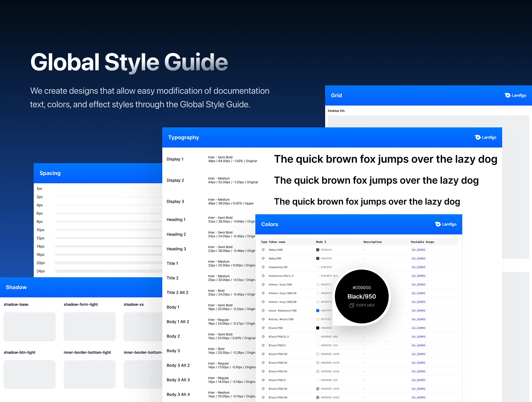Viewport: 532px width, 402px height.
Task: Click the copy icon beside COPY HEX
Action: (352, 305)
